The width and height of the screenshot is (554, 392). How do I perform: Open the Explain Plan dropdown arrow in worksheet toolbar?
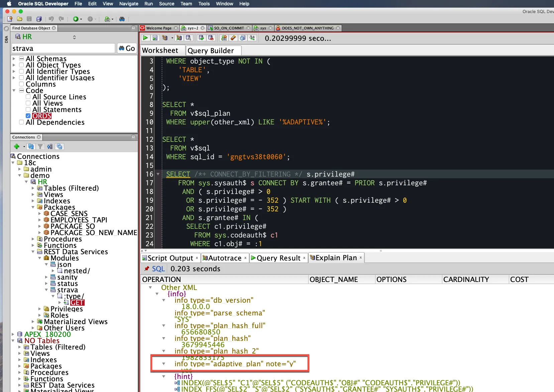pyautogui.click(x=172, y=38)
